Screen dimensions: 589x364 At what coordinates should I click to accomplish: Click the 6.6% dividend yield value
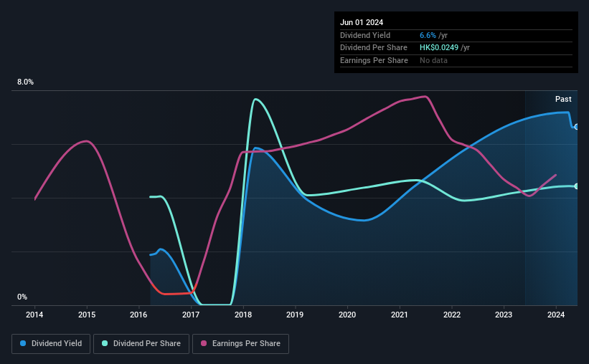[428, 35]
